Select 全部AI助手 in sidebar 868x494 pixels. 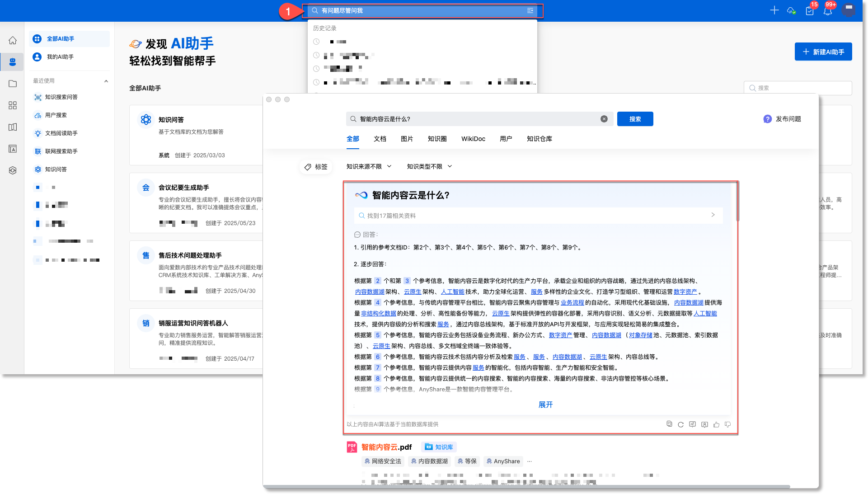[70, 39]
